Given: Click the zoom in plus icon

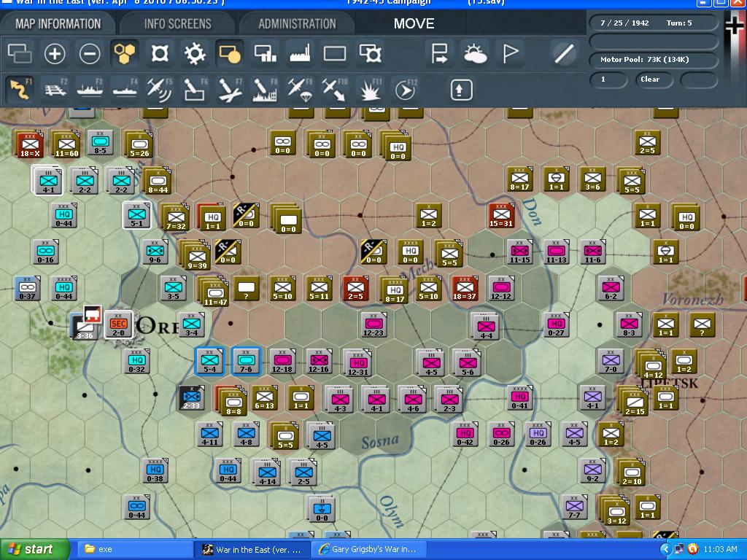Looking at the screenshot, I should pos(55,53).
